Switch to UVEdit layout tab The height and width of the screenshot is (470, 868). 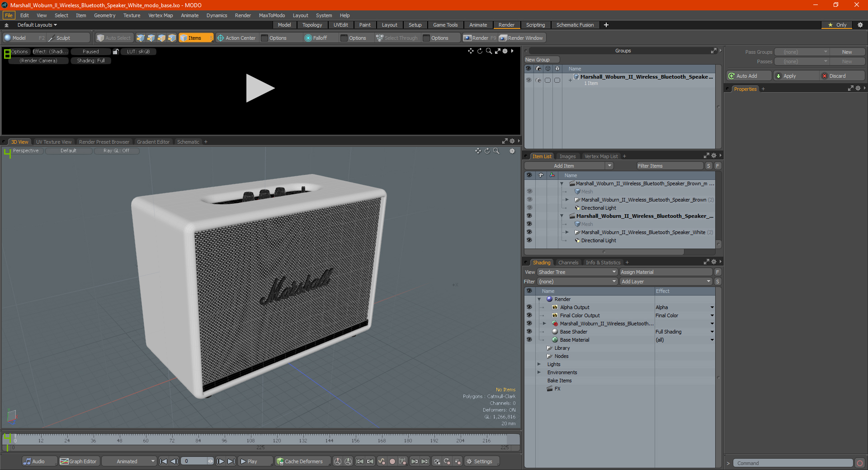[340, 25]
